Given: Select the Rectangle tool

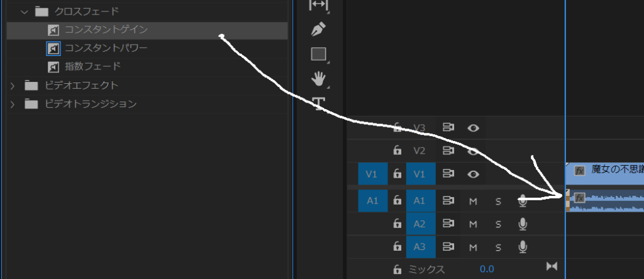Looking at the screenshot, I should tap(319, 54).
